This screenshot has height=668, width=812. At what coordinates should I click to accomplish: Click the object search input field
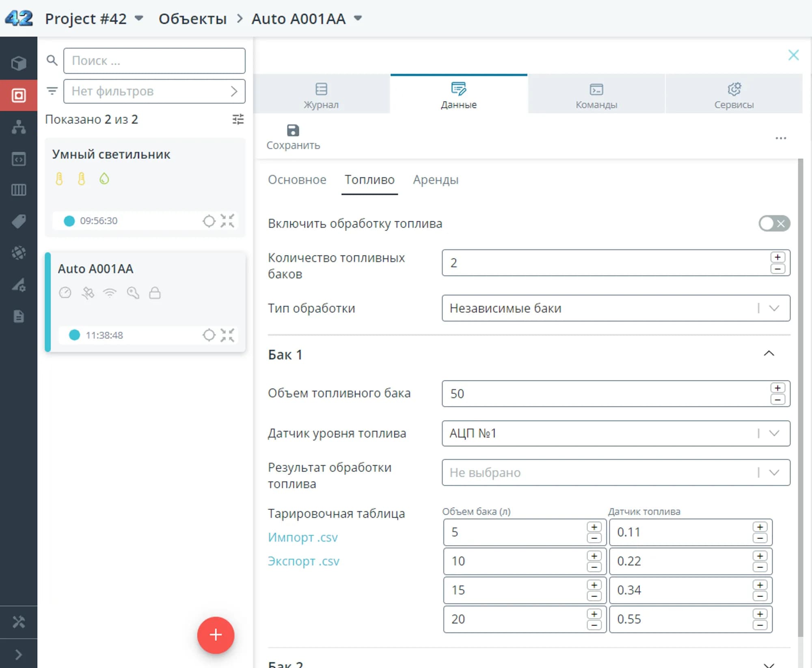[154, 61]
